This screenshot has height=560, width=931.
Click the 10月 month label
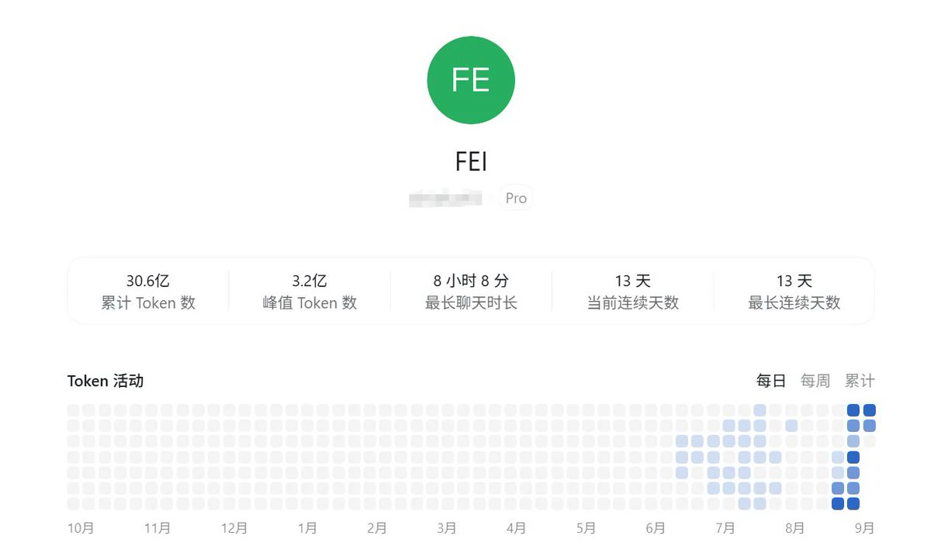click(81, 528)
